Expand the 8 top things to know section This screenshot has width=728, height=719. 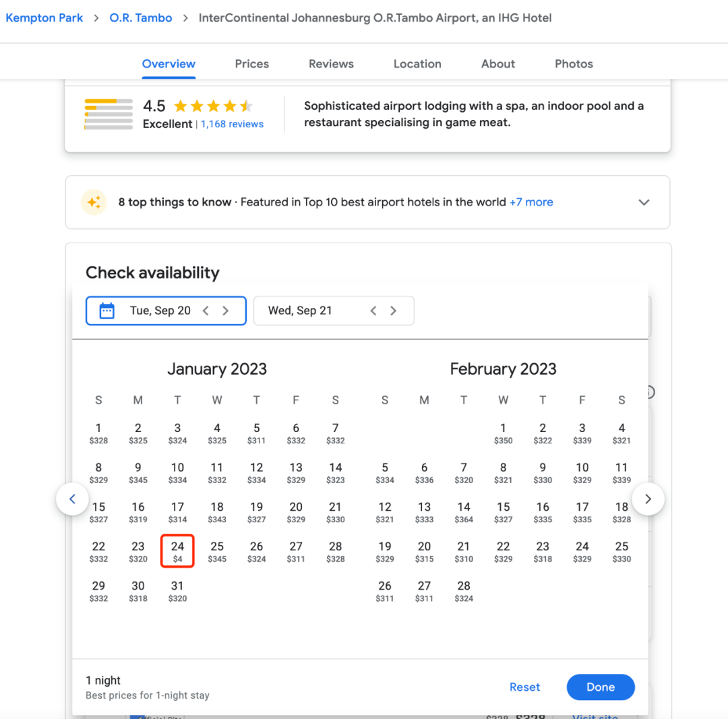click(x=644, y=202)
